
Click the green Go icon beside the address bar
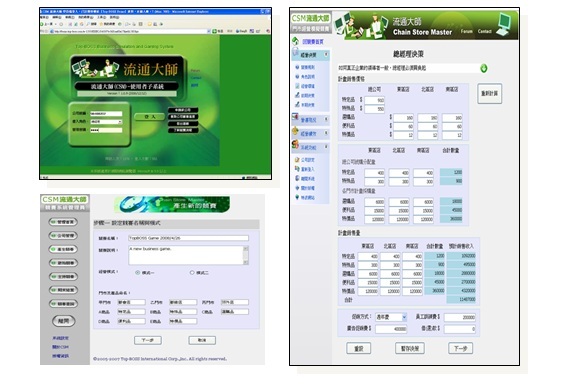coord(214,31)
